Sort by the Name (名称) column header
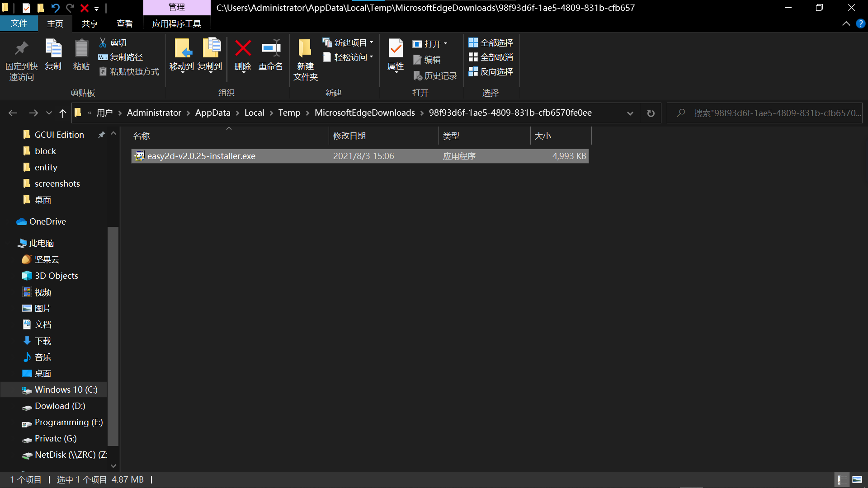This screenshot has width=868, height=488. pyautogui.click(x=229, y=136)
